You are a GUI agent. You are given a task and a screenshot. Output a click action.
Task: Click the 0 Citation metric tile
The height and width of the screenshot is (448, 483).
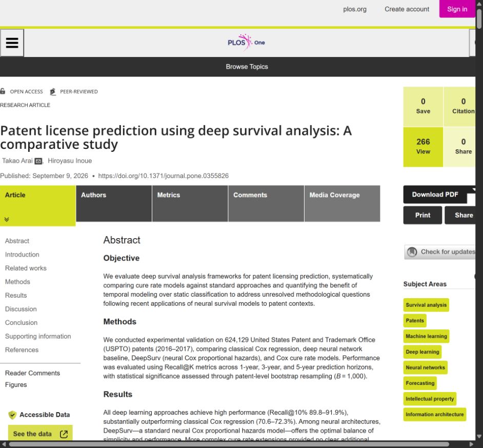pos(459,106)
